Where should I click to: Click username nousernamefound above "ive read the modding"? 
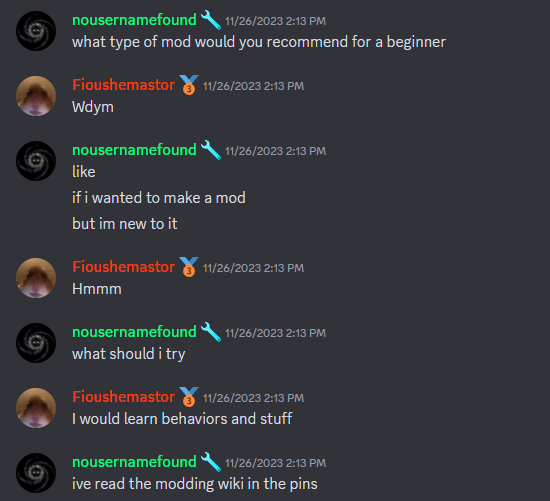click(134, 462)
